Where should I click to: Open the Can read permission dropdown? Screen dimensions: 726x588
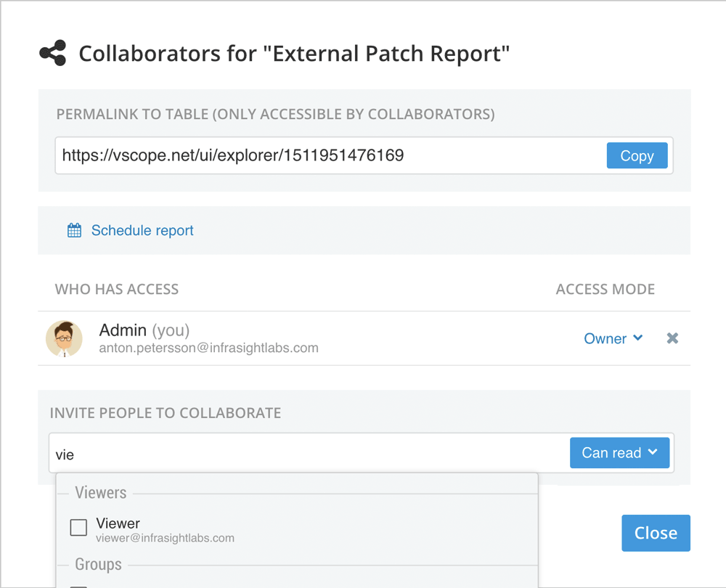pos(619,453)
